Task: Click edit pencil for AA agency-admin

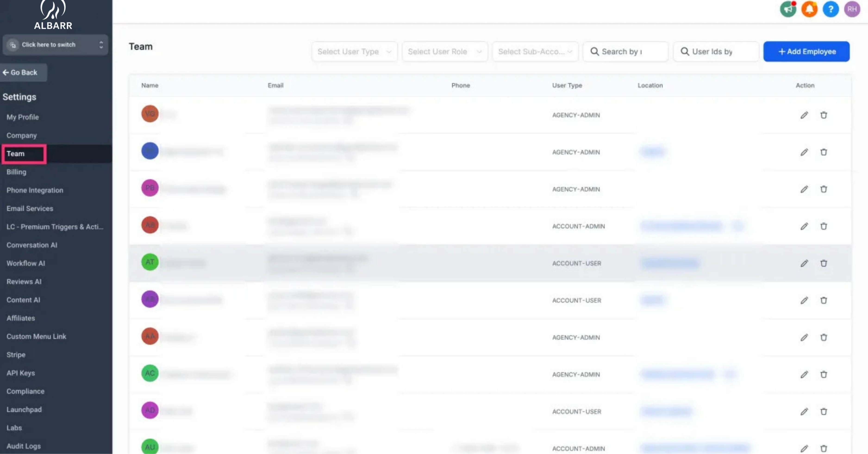Action: pyautogui.click(x=804, y=337)
